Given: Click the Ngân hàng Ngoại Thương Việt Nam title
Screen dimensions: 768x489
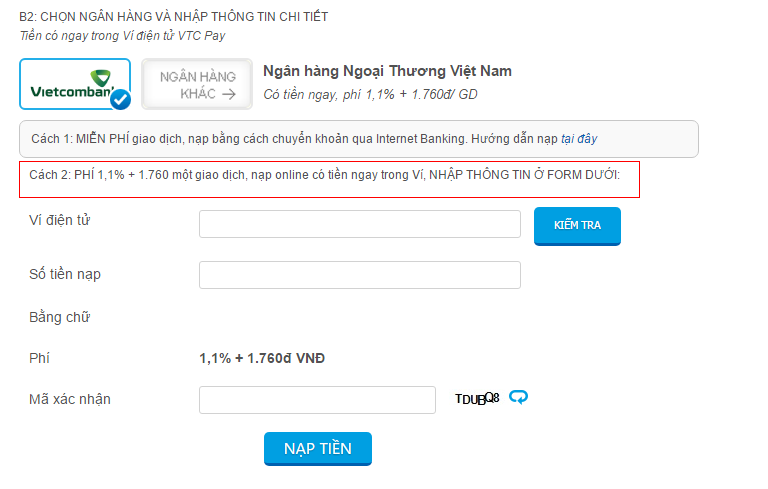Looking at the screenshot, I should click(387, 71).
